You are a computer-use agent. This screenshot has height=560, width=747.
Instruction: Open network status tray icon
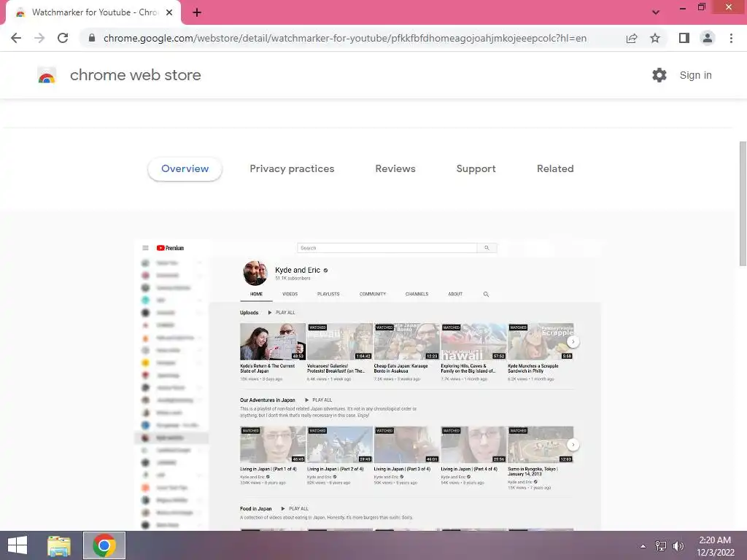pos(661,546)
